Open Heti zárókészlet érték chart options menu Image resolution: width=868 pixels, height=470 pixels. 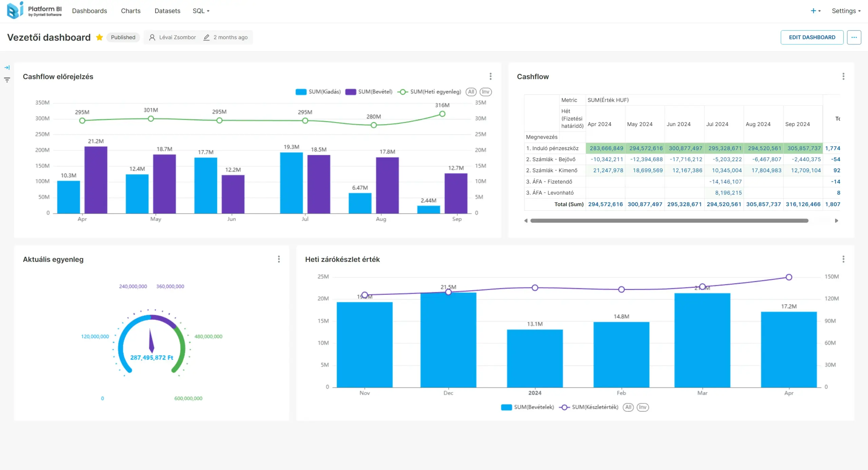coord(843,259)
